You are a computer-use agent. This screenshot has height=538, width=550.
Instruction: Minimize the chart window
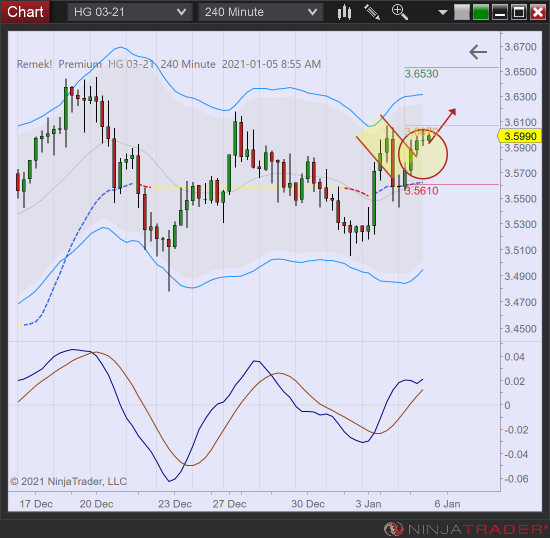pos(499,13)
